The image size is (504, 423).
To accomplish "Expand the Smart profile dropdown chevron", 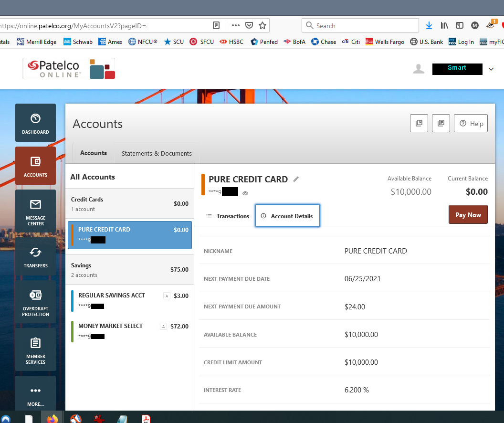I will [491, 69].
